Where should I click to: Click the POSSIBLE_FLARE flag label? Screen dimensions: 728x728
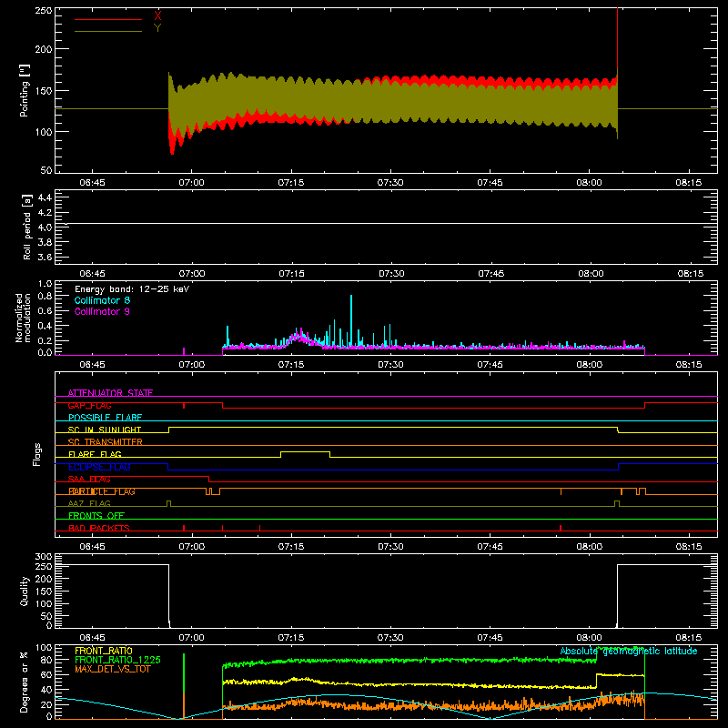105,418
